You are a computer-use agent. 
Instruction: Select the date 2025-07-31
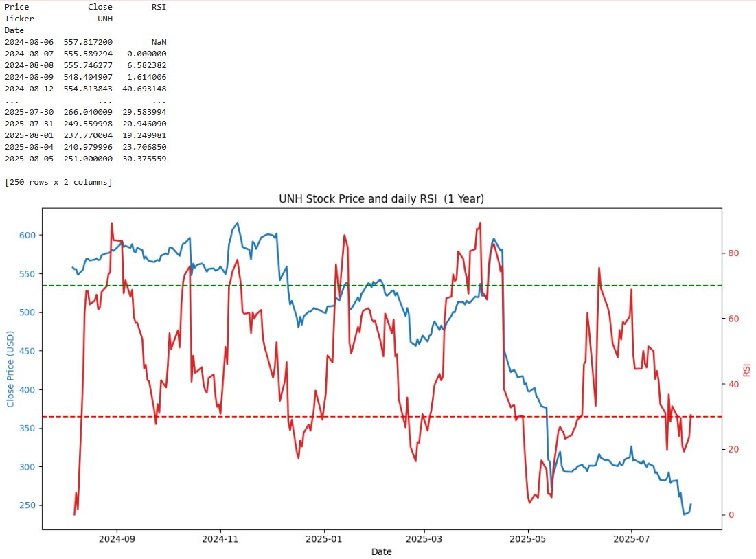pyautogui.click(x=30, y=124)
